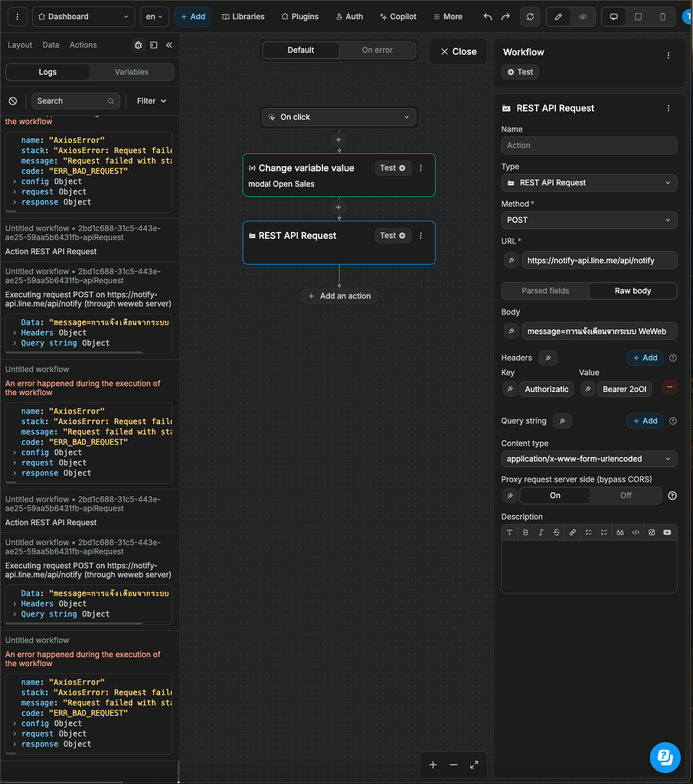This screenshot has width=693, height=784.
Task: Click the undo arrow icon
Action: tap(488, 16)
